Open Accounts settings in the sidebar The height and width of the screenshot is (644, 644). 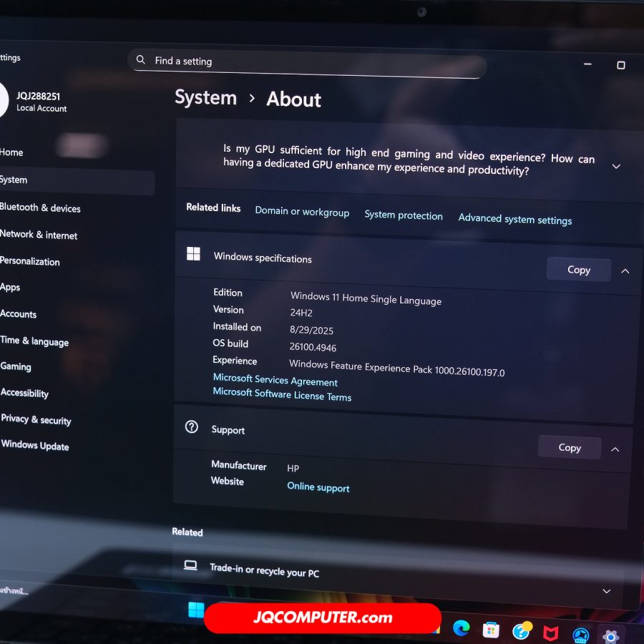tap(18, 314)
